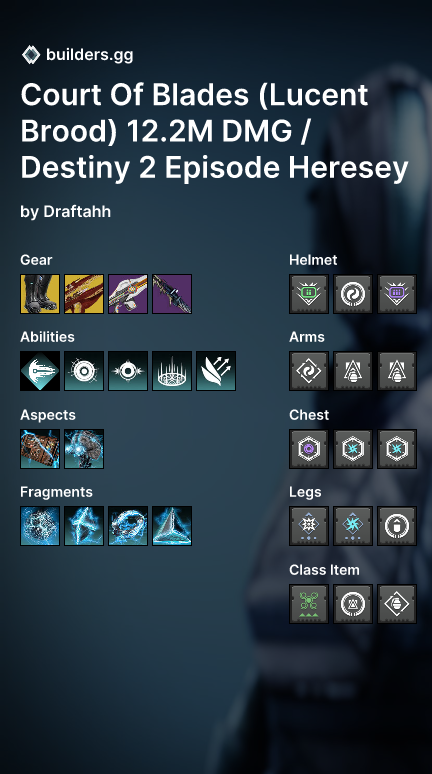
Task: Select the purple Helmet mod on right
Action: pyautogui.click(x=397, y=294)
